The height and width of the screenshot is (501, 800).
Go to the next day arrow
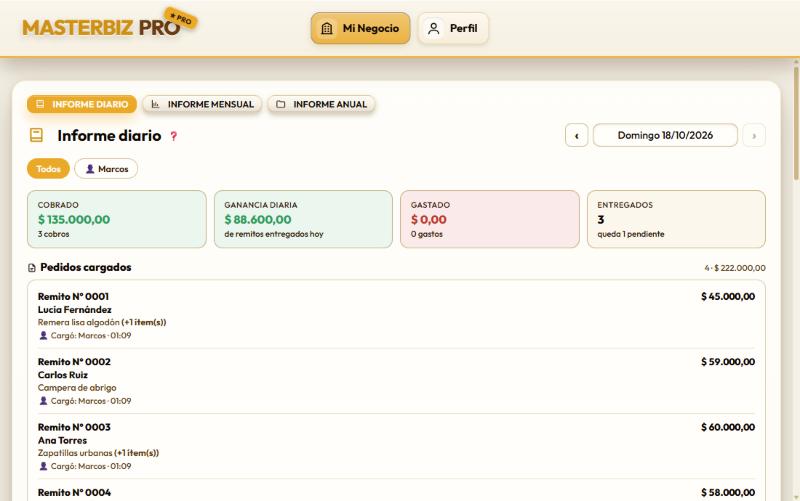(754, 136)
